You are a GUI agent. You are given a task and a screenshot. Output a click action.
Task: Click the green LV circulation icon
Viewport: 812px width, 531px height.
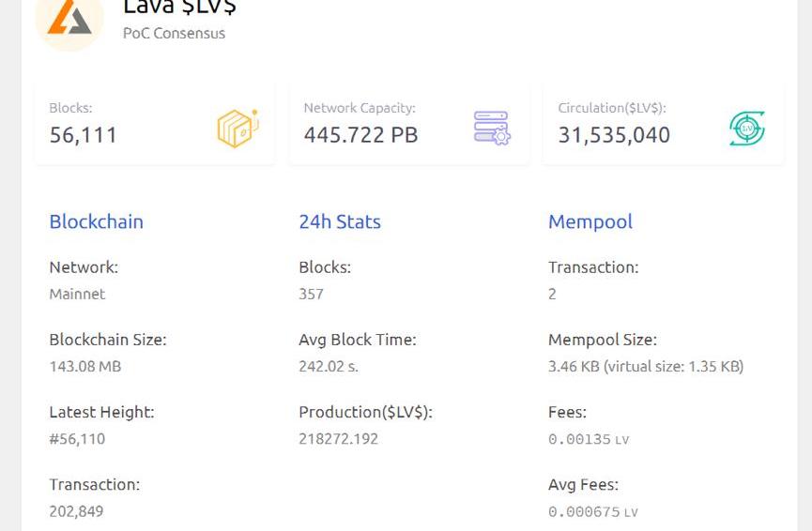747,129
